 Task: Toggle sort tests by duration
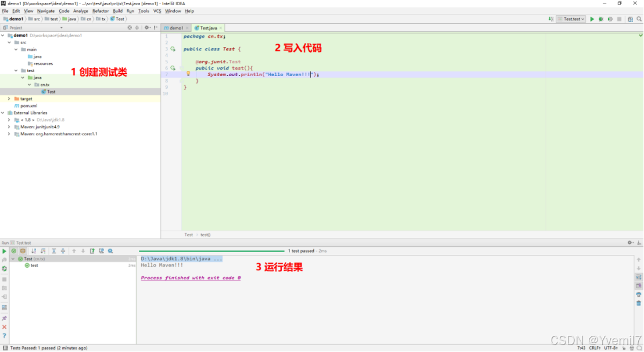pyautogui.click(x=42, y=251)
